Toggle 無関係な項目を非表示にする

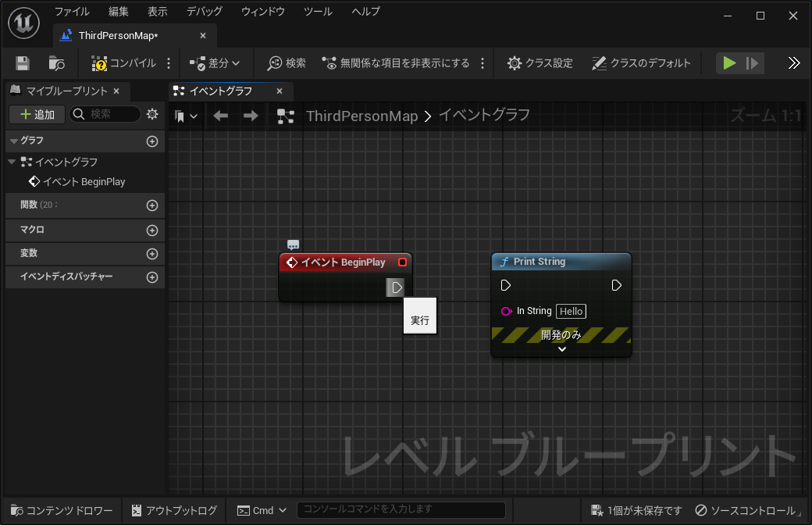click(x=396, y=63)
